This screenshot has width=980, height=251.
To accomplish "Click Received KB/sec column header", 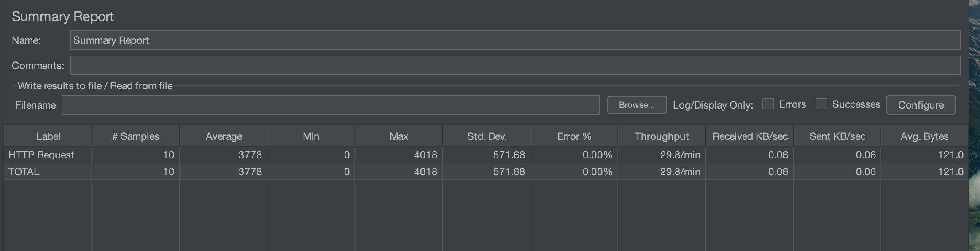I will (x=750, y=136).
